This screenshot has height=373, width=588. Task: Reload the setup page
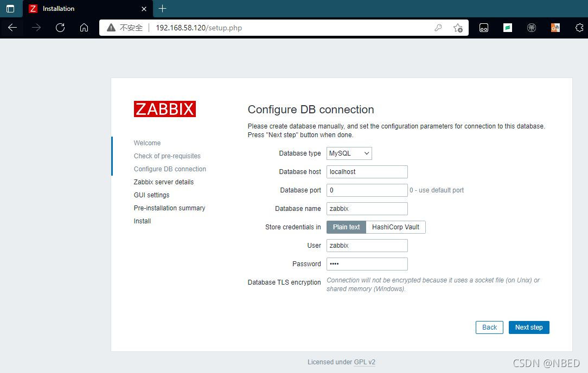pos(60,27)
